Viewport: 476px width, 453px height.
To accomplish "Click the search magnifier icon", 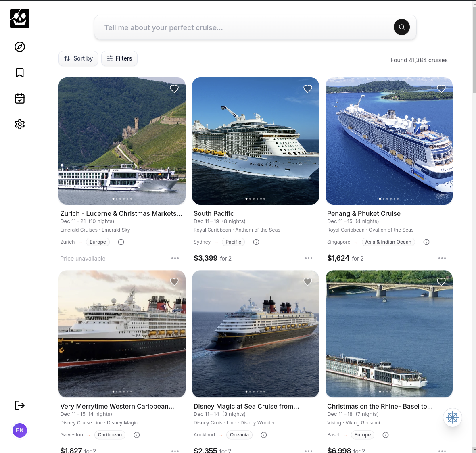I will tap(401, 27).
